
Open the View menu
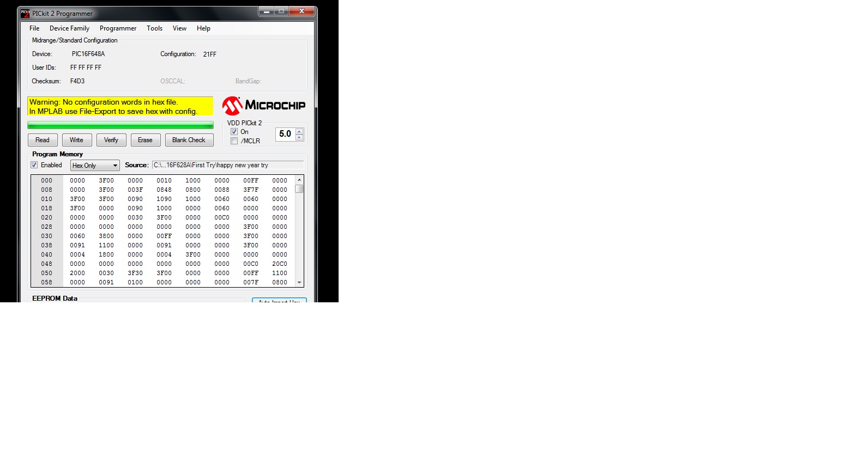[x=179, y=28]
